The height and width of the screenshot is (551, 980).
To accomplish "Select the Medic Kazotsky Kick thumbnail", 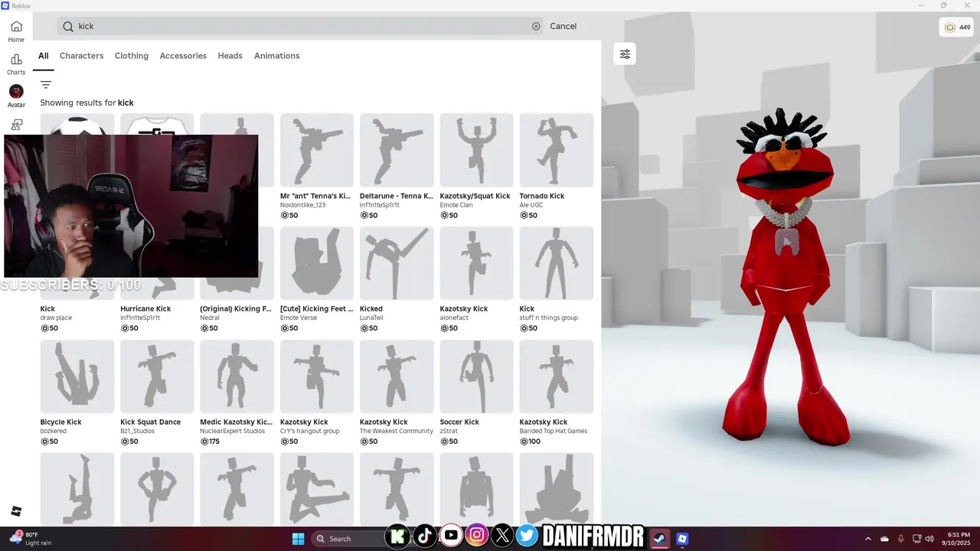I will tap(237, 377).
